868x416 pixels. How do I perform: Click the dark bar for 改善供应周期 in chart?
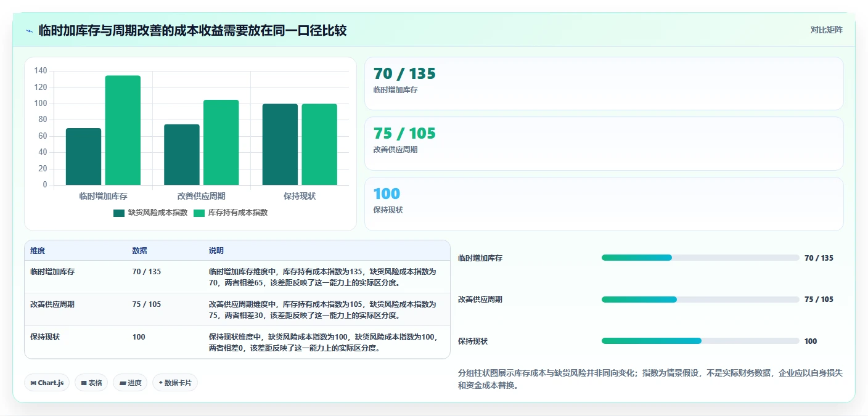[182, 155]
